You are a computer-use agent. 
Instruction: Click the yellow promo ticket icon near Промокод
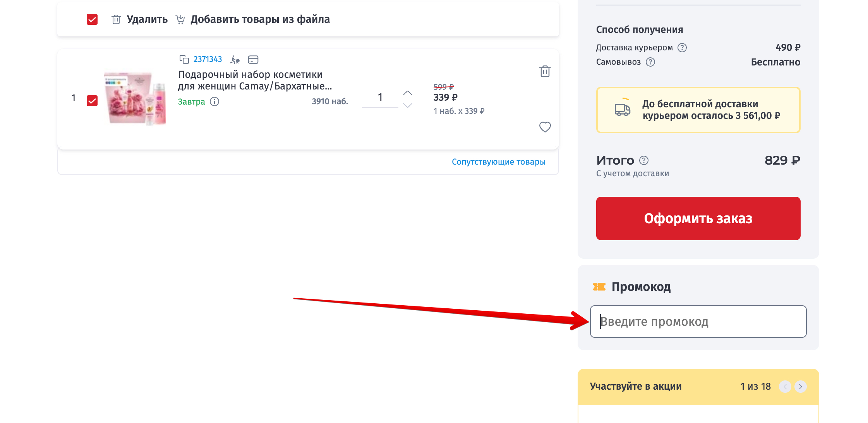coord(599,287)
